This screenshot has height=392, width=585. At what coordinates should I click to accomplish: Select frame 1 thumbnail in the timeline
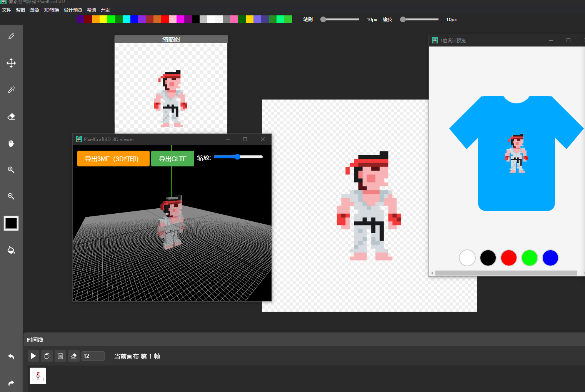pos(38,376)
